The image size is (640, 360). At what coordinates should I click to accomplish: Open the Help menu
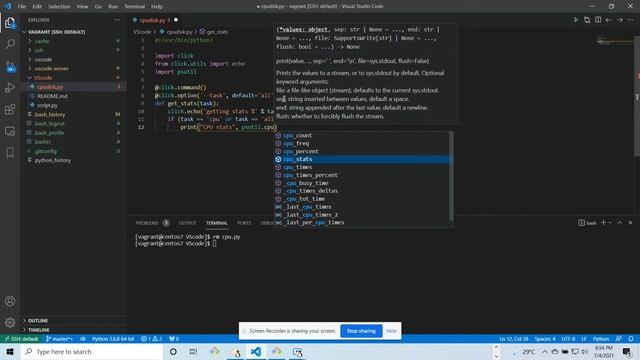tap(157, 7)
